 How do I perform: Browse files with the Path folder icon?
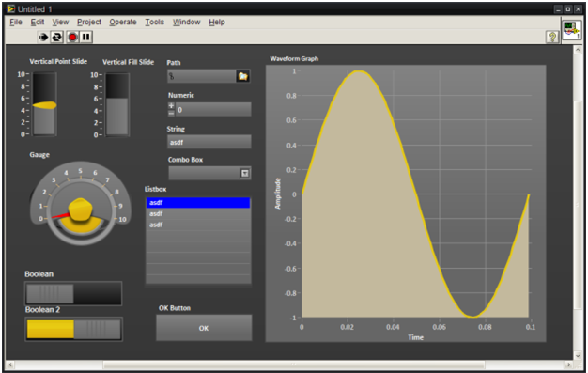[x=243, y=76]
